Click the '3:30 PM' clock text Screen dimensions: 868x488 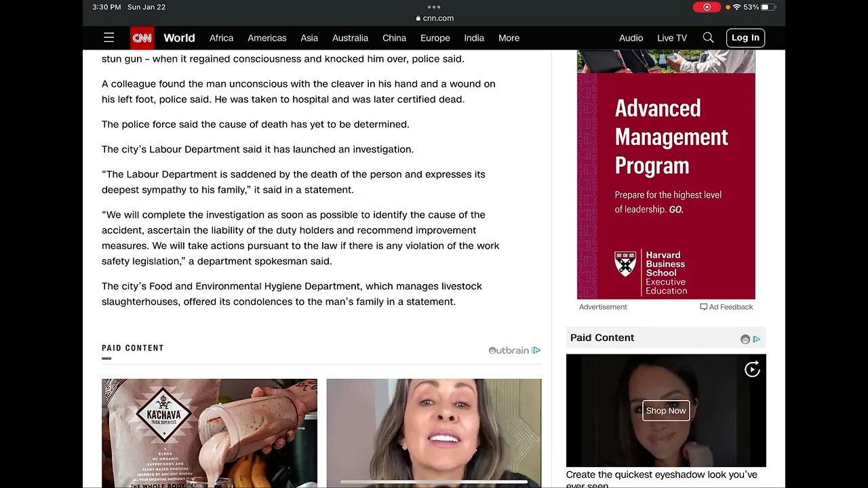pyautogui.click(x=106, y=7)
